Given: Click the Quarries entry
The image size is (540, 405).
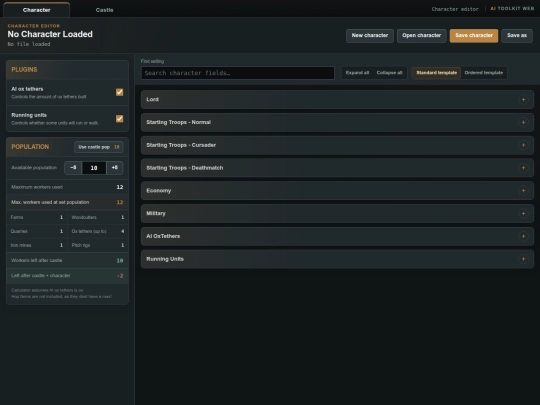Looking at the screenshot, I should click(x=37, y=231).
